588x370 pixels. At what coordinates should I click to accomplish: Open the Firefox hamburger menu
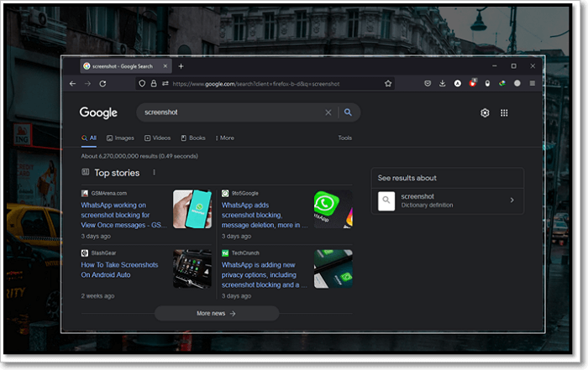532,84
